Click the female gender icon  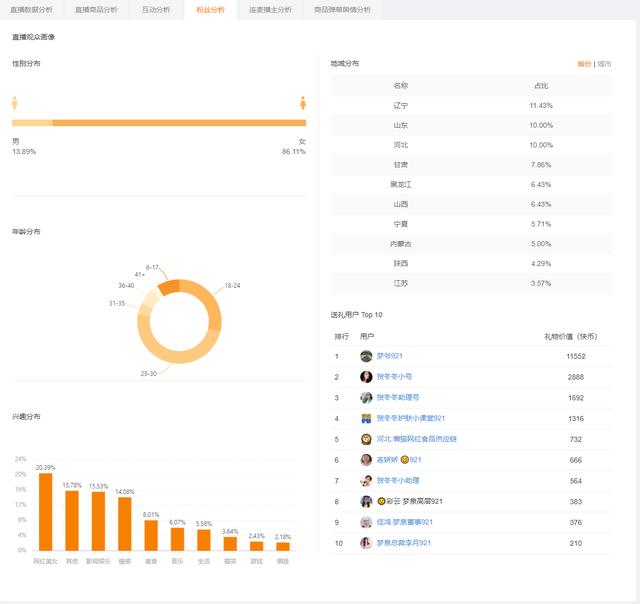[303, 103]
